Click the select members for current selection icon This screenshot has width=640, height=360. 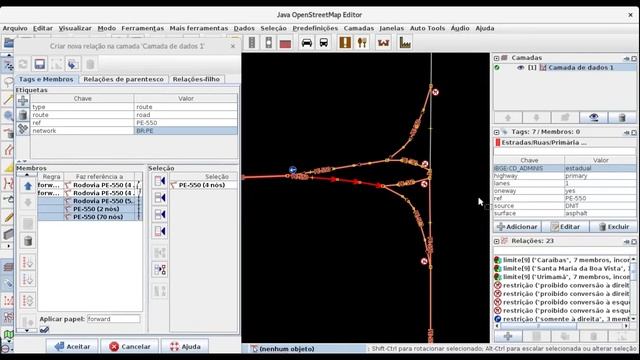pos(160,269)
